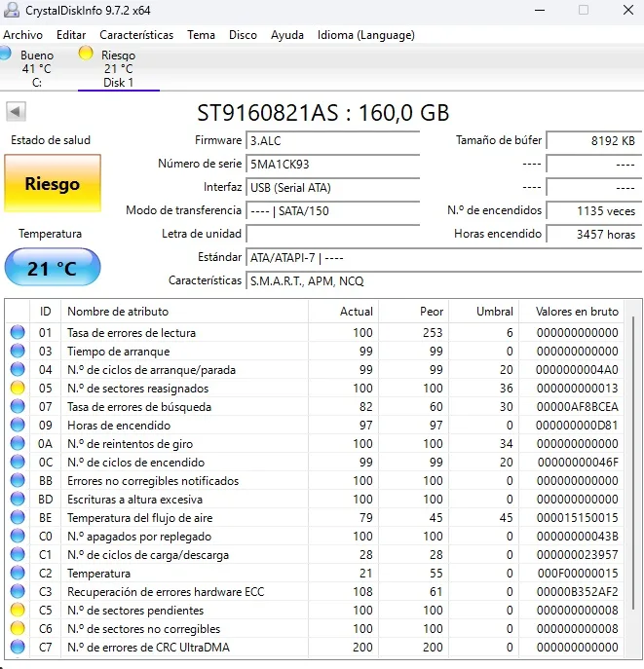Select the N.º de sectores no corregibles row
The width and height of the screenshot is (644, 669).
coord(315,629)
